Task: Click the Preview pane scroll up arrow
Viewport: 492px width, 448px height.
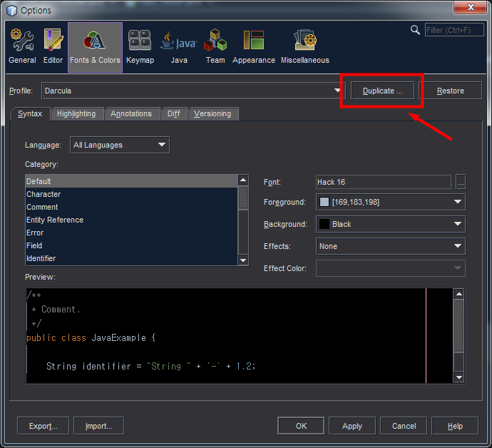Action: tap(459, 294)
